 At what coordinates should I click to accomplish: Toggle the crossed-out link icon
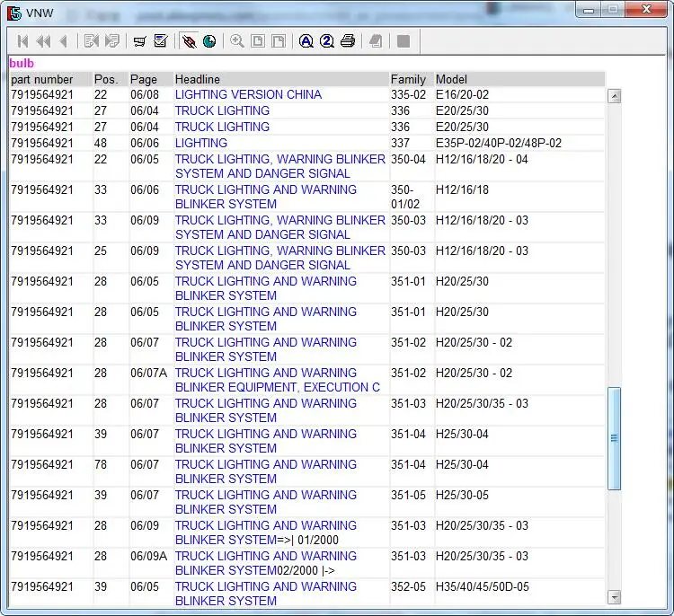(189, 41)
